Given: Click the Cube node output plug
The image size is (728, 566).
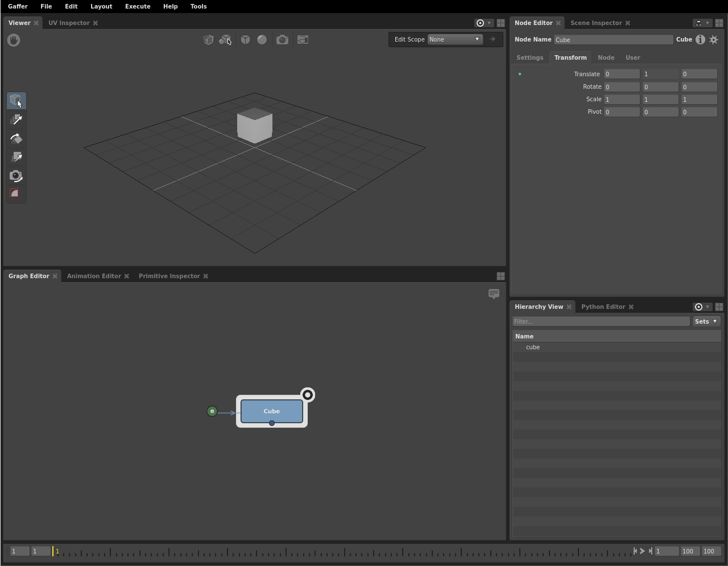Looking at the screenshot, I should click(272, 423).
